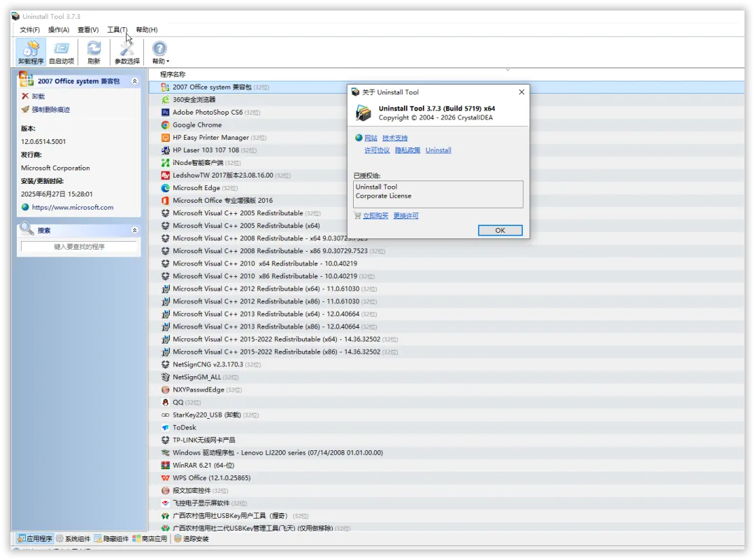Viewport: 755px width, 560px height.
Task: Open the Action (操作) menu
Action: (59, 30)
